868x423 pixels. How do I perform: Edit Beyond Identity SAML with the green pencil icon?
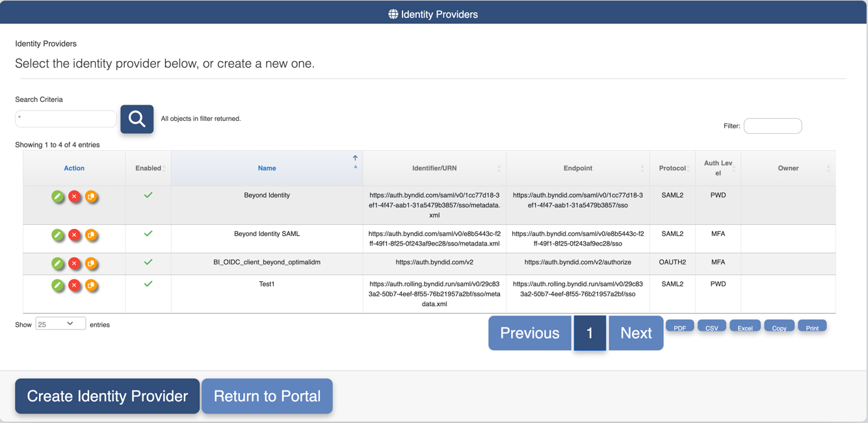(58, 235)
